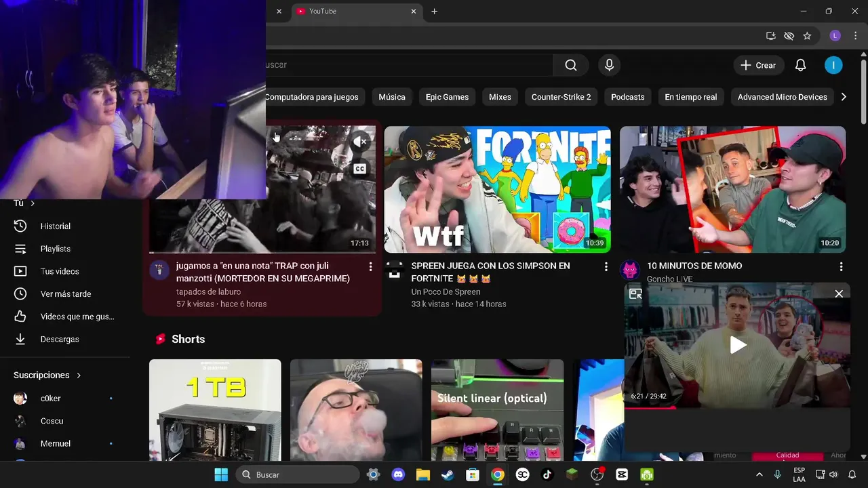Viewport: 868px width, 488px height.
Task: Open Windows Start menu
Action: [x=221, y=474]
